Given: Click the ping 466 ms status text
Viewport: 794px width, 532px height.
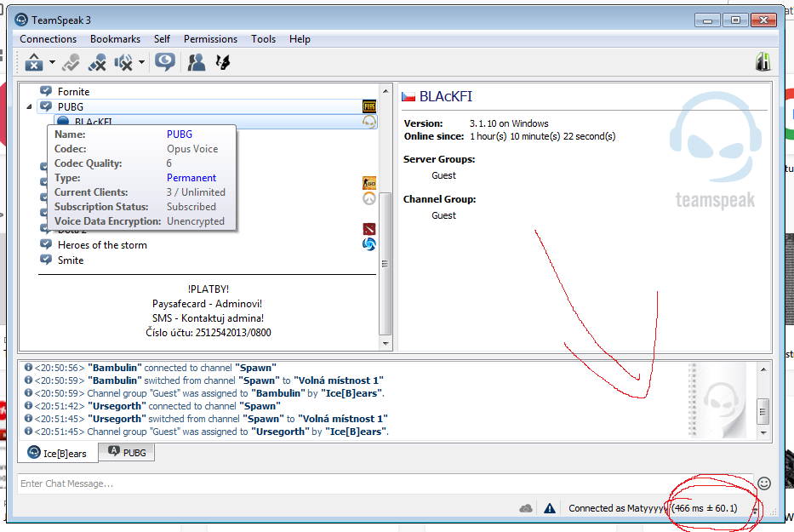Looking at the screenshot, I should pos(704,508).
